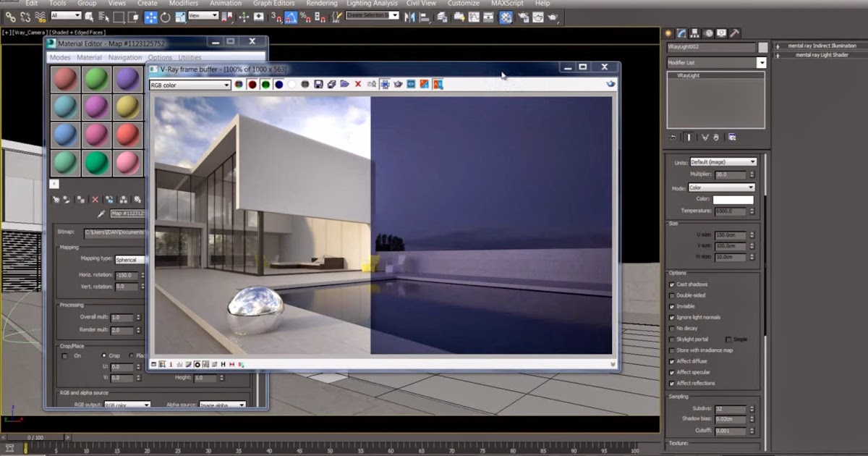The height and width of the screenshot is (456, 868).
Task: Toggle the Cast shadows checkbox
Action: [672, 284]
